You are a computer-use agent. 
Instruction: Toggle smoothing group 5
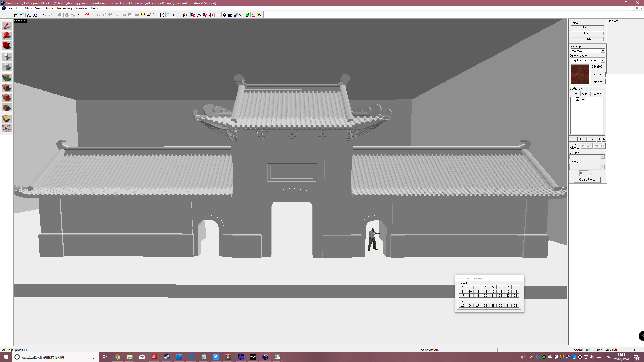click(x=493, y=287)
